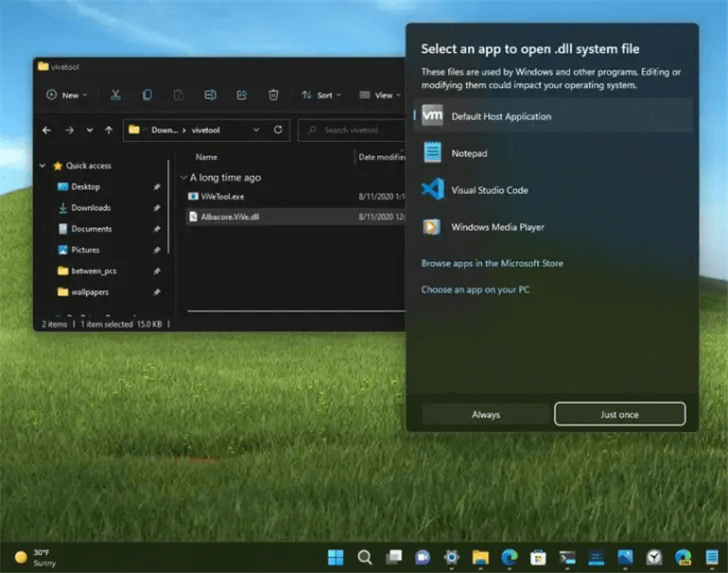Click the Search vivetool input field
The height and width of the screenshot is (573, 728).
[352, 130]
